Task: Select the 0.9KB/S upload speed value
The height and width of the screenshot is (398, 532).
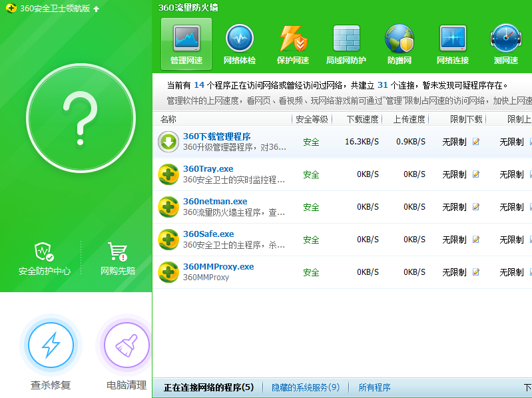Action: point(411,142)
